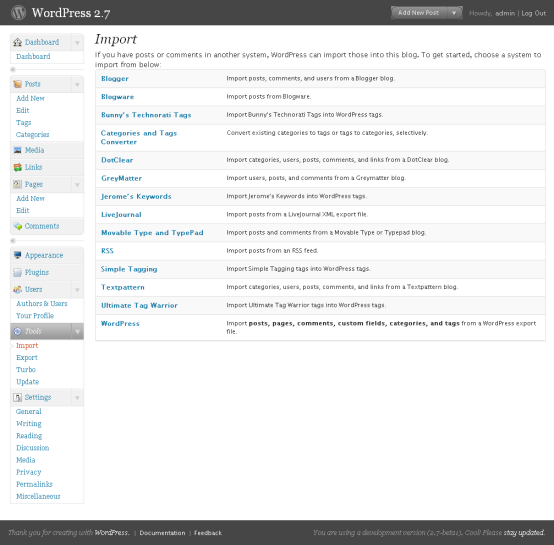Collapse the Posts menu arrow
Image resolution: width=554 pixels, height=545 pixels.
(x=77, y=84)
